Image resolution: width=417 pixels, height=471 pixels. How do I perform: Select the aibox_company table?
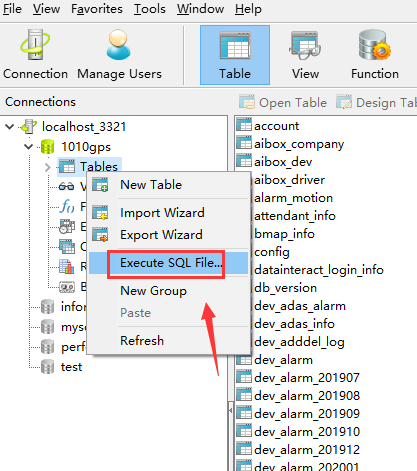pos(299,144)
